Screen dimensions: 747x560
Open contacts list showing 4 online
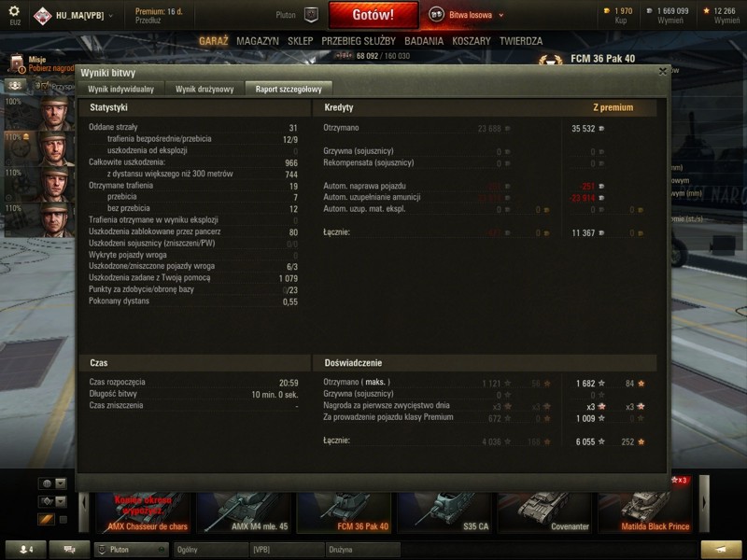[26, 549]
